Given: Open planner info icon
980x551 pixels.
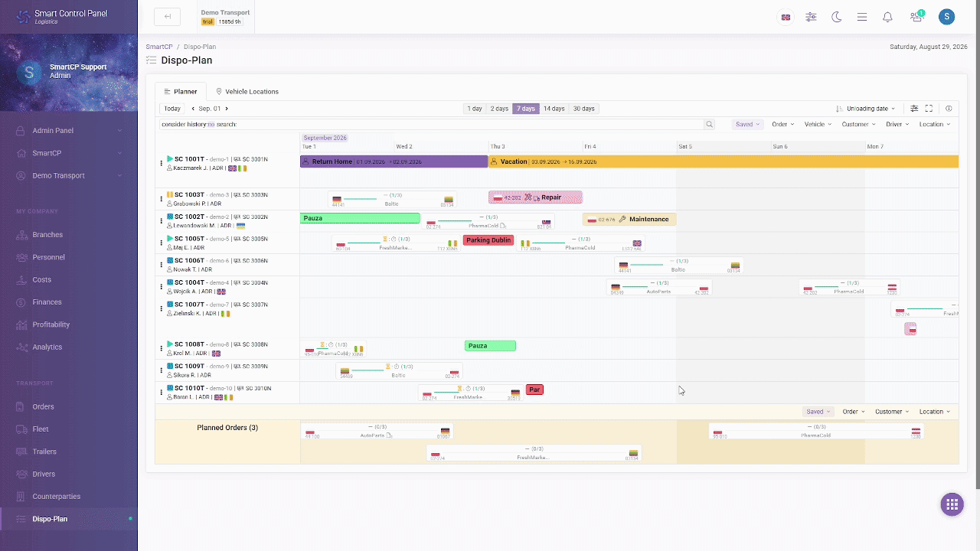Looking at the screenshot, I should click(x=949, y=109).
